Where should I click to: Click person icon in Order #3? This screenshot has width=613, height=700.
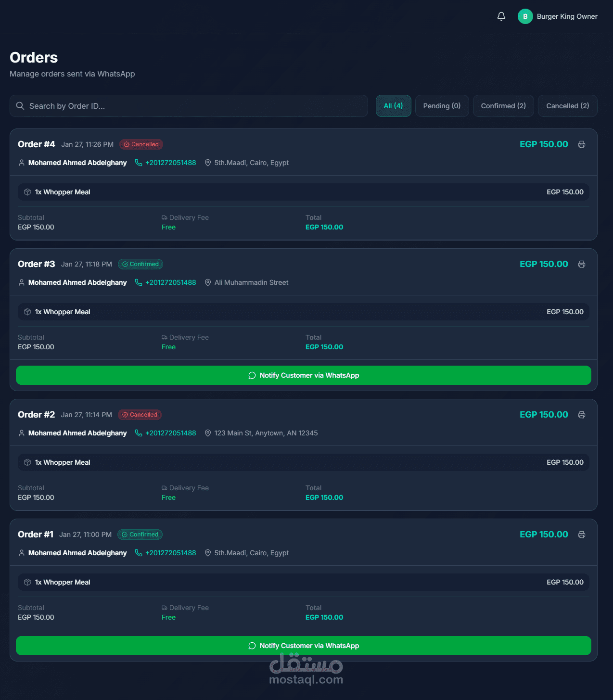click(x=22, y=282)
